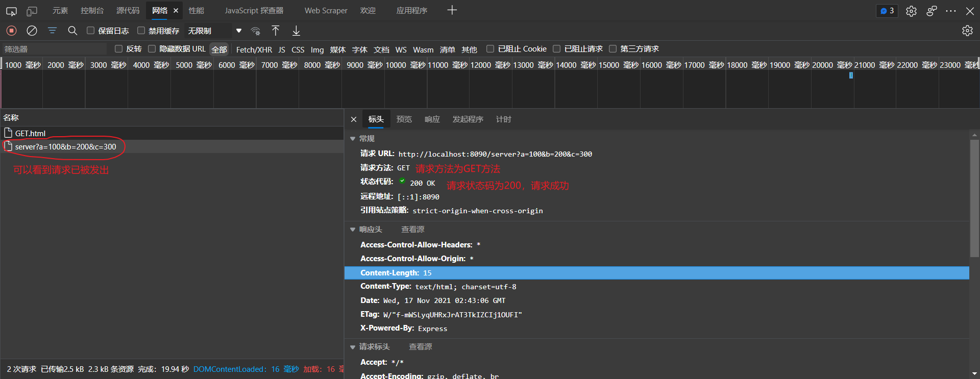Switch to the 控制台 tab
The image size is (980, 379).
92,11
